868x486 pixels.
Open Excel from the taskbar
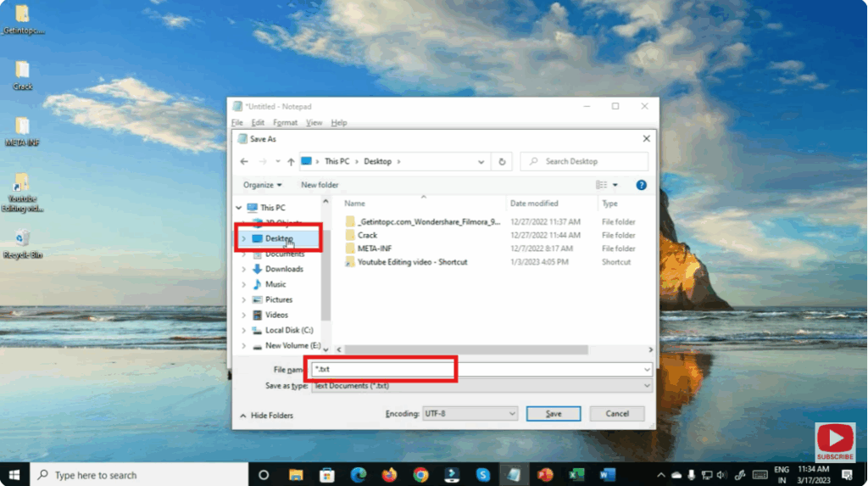[576, 475]
